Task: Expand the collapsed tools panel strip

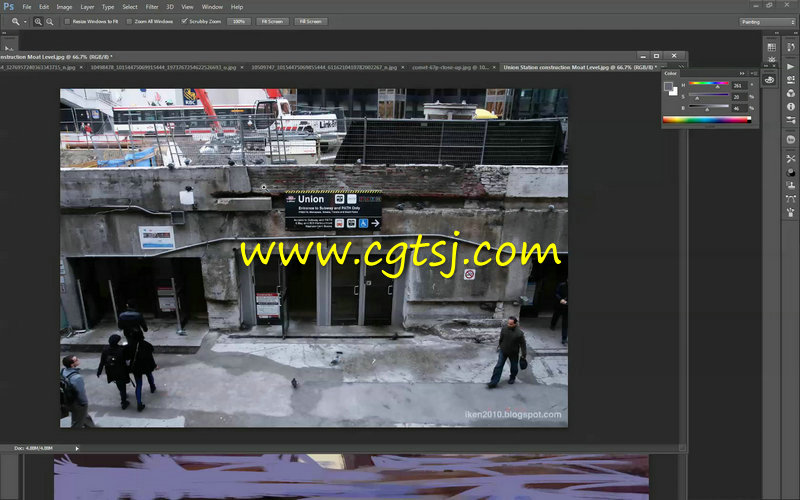Action: (4, 32)
